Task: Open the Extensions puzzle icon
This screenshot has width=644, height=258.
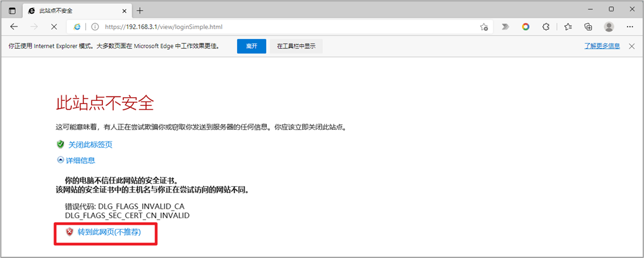Action: [546, 27]
